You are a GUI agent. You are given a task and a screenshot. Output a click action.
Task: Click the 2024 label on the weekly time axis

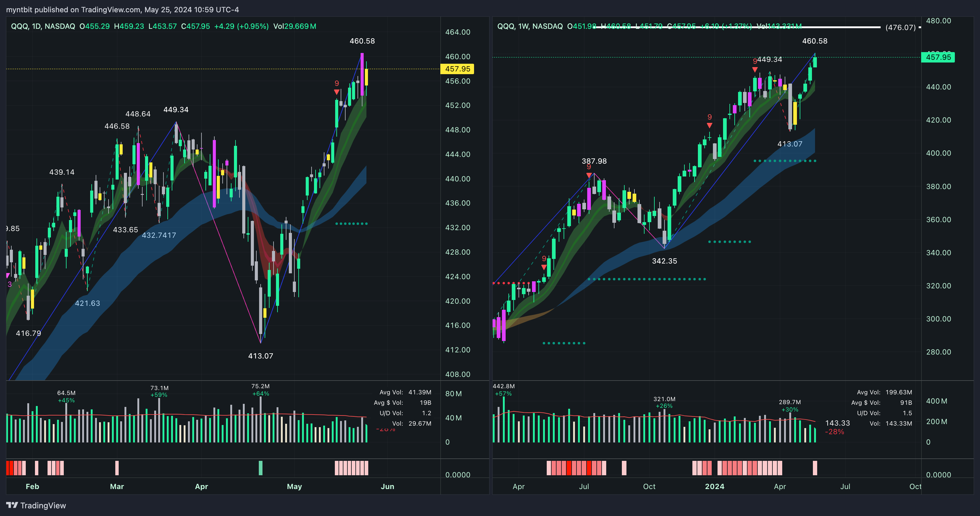(x=714, y=486)
